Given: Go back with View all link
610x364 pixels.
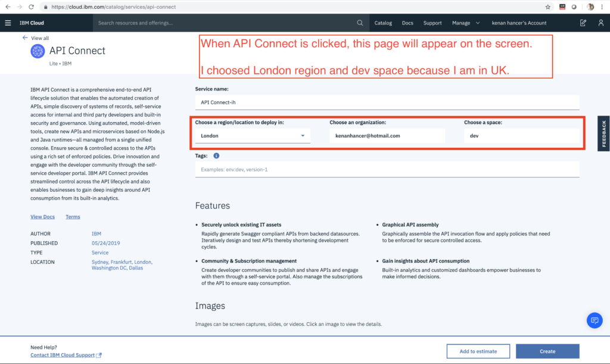Looking at the screenshot, I should 35,38.
